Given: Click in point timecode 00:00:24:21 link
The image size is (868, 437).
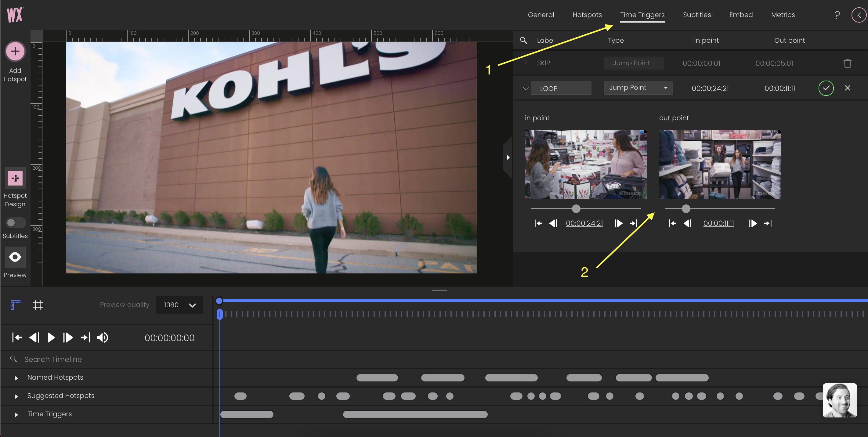Looking at the screenshot, I should pos(584,223).
